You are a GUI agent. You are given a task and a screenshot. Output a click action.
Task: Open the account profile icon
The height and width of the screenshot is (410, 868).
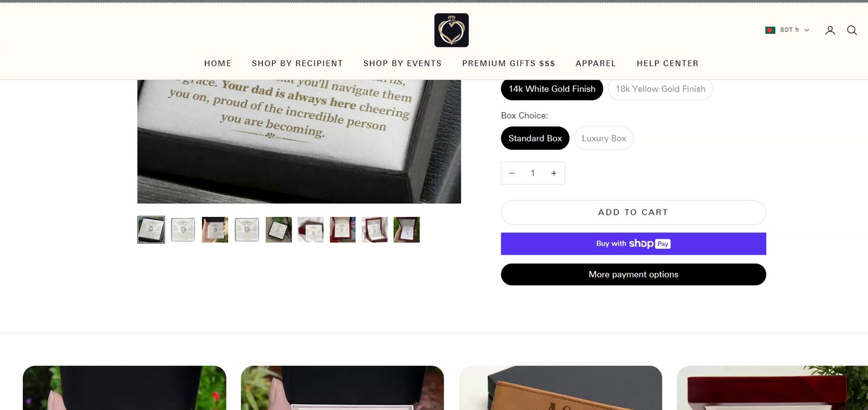click(x=830, y=30)
